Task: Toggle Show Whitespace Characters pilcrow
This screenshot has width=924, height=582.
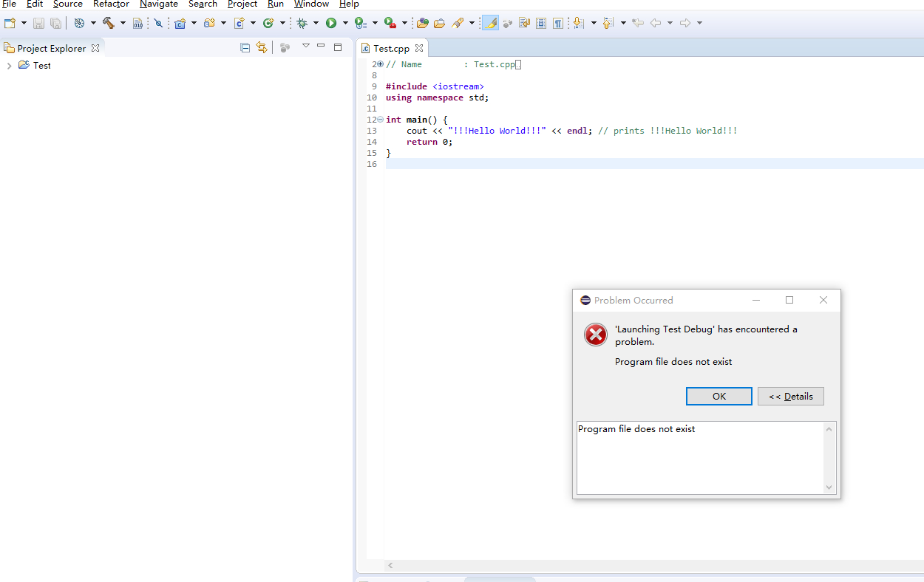Action: coord(558,24)
